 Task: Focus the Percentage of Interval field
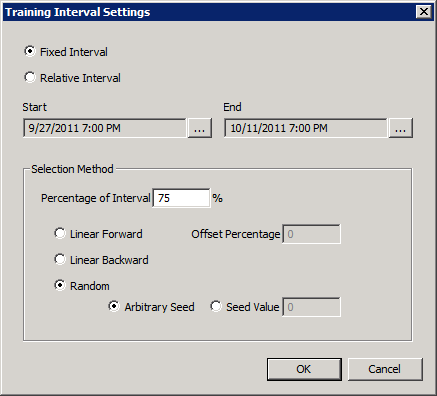[181, 198]
